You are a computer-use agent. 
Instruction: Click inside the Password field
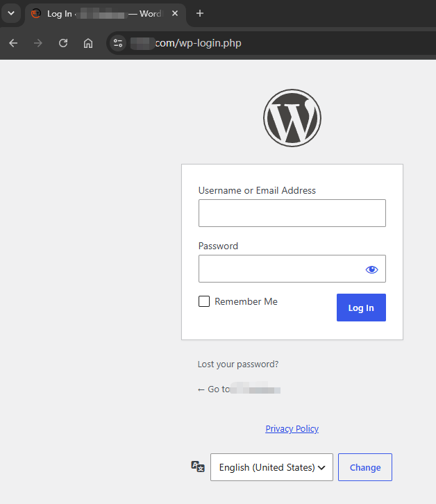pos(280,269)
